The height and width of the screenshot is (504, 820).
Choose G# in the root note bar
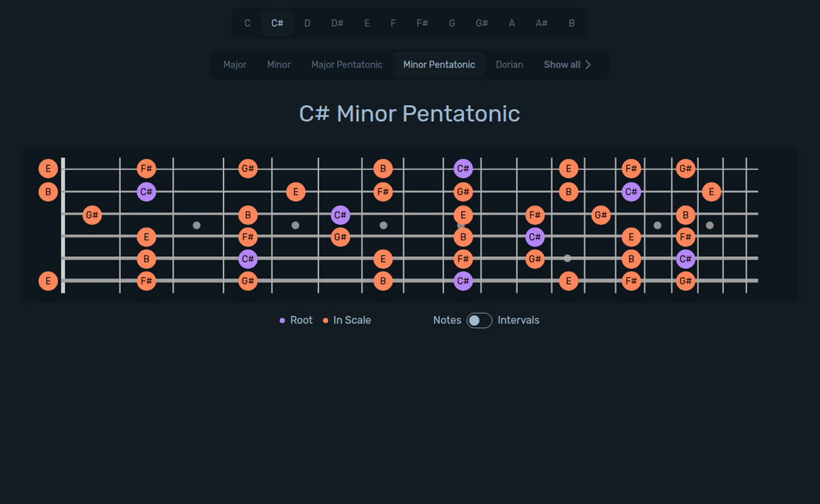pyautogui.click(x=482, y=23)
